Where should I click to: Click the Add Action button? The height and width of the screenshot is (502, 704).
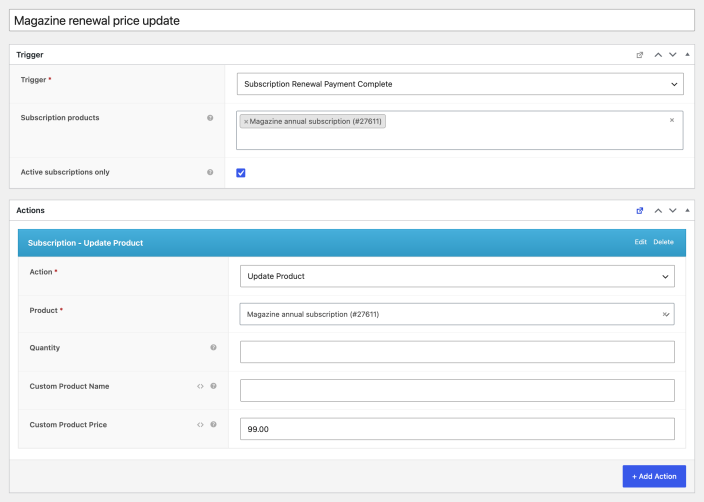[x=654, y=476]
